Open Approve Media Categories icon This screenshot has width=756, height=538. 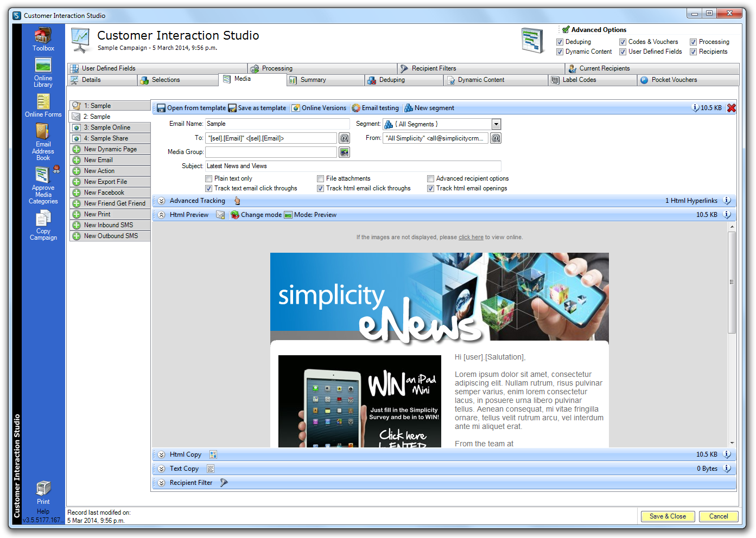pyautogui.click(x=43, y=175)
